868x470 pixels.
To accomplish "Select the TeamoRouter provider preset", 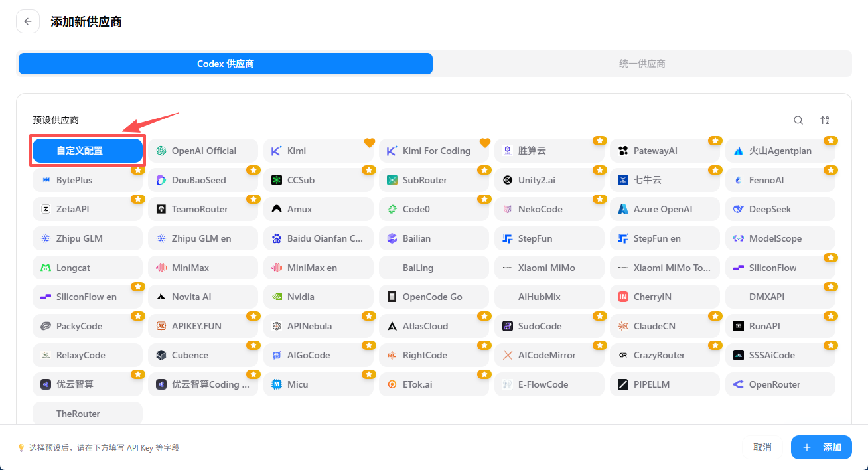I will point(203,209).
